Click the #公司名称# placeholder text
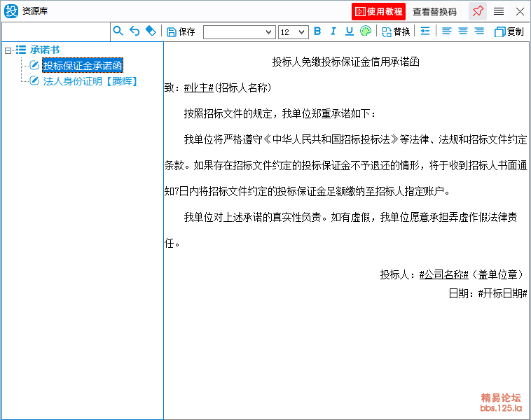 tap(443, 274)
